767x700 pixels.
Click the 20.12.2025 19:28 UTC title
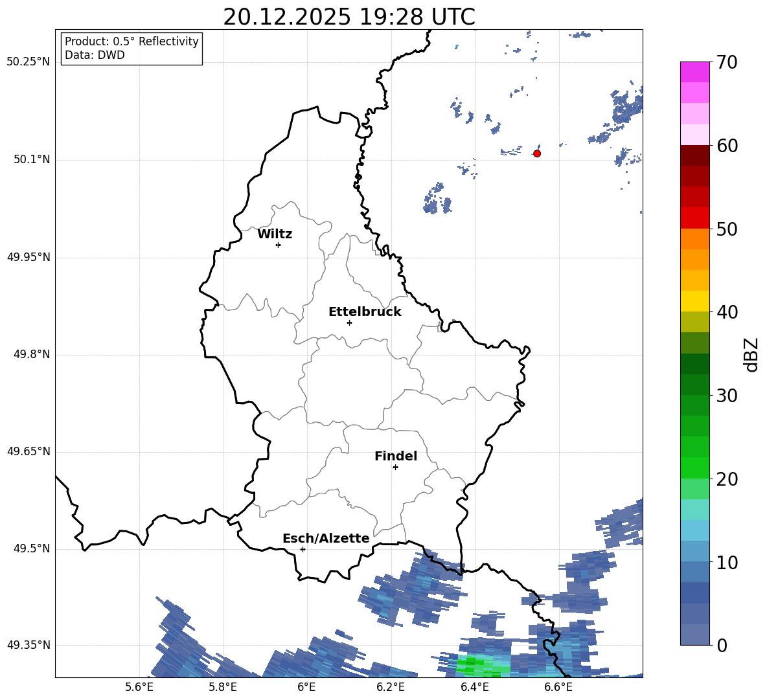(349, 17)
